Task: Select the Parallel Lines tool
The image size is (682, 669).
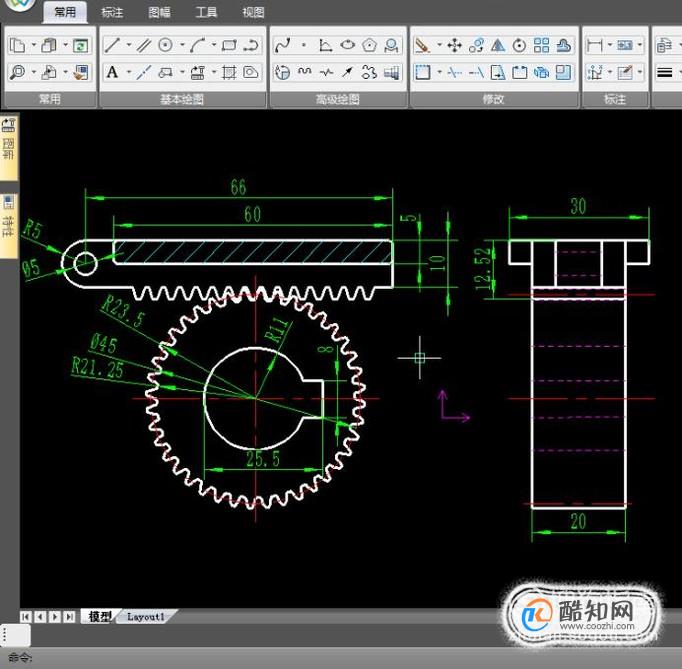Action: (144, 45)
